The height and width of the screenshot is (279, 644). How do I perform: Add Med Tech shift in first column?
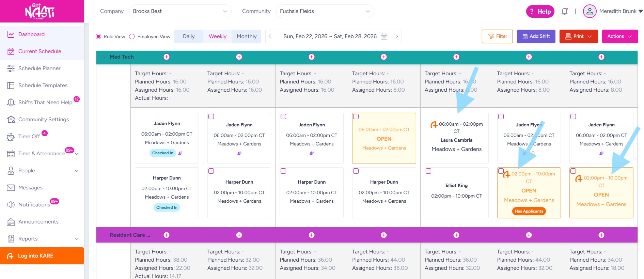coord(167,57)
